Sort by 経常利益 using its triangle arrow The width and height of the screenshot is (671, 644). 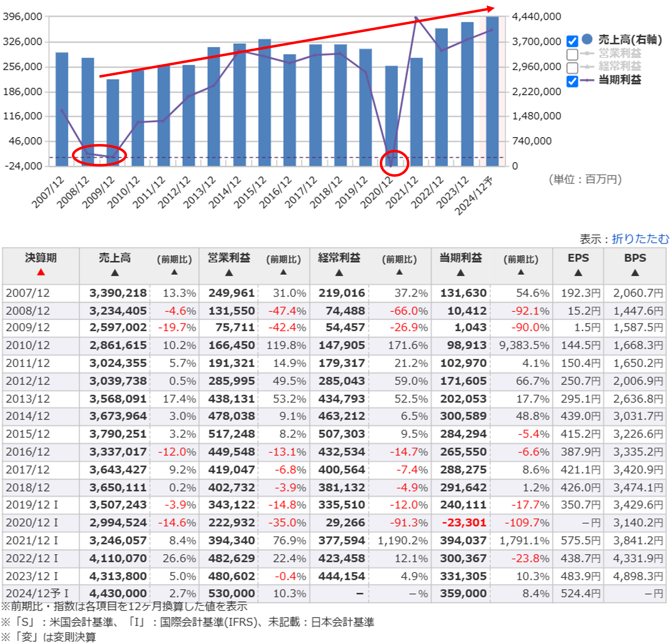339,273
